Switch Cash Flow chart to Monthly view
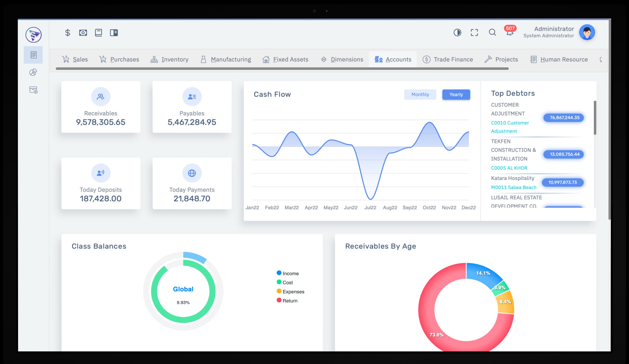629x364 pixels. point(420,95)
